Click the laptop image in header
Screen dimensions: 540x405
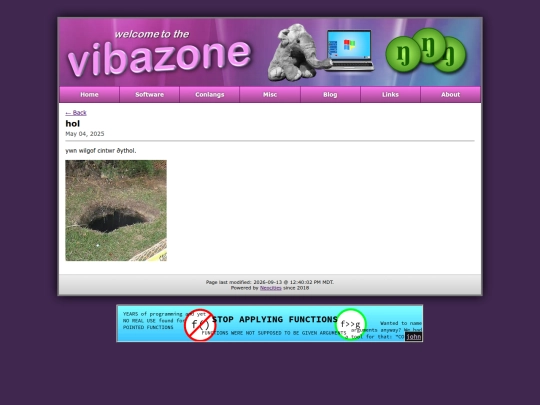point(350,51)
